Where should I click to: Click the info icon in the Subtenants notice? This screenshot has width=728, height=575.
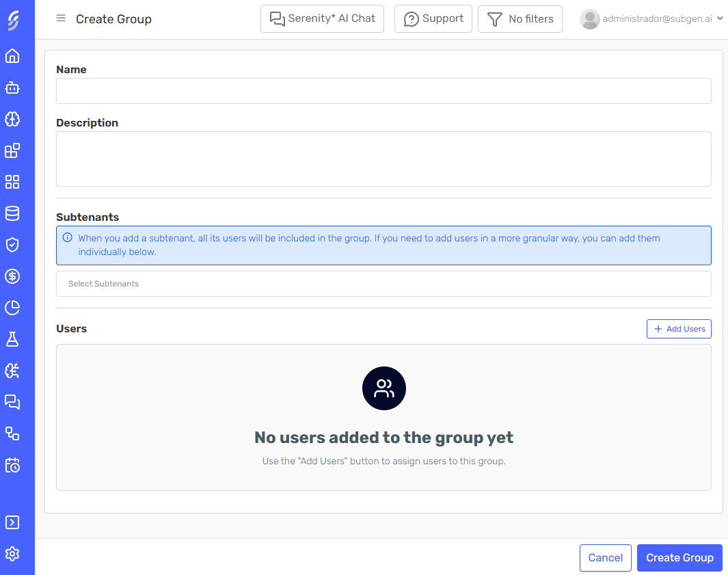tap(68, 237)
